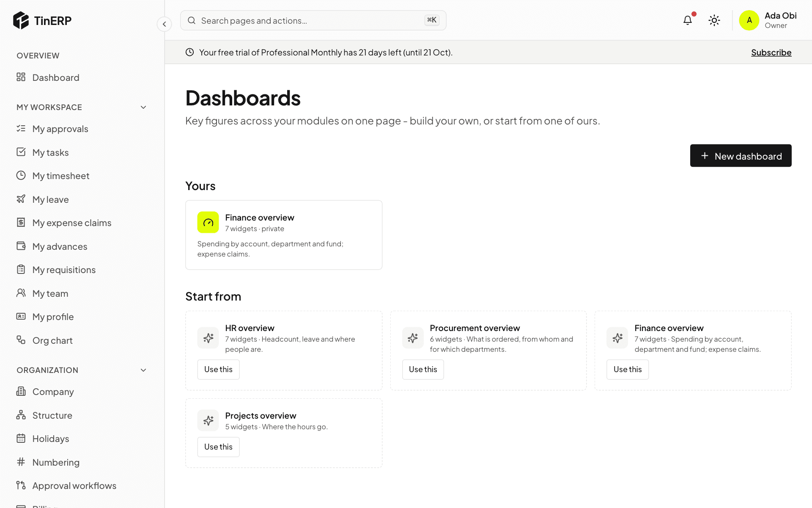Screen dimensions: 812x508
Task: Click the clock icon in trial banner
Action: 190,52
